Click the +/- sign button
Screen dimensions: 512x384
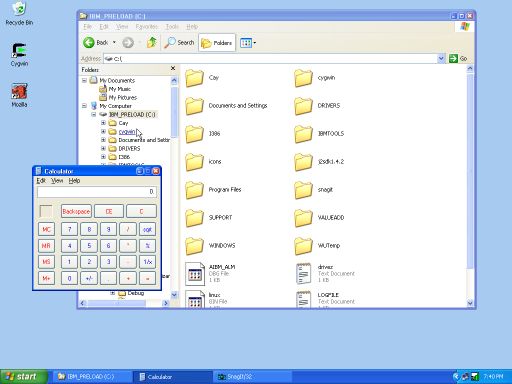[89, 278]
